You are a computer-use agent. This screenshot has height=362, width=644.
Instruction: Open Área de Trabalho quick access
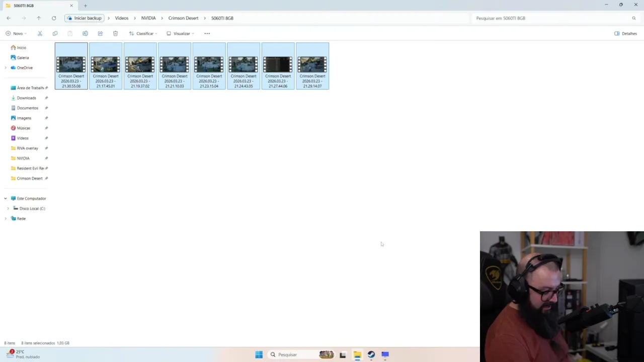[30, 88]
